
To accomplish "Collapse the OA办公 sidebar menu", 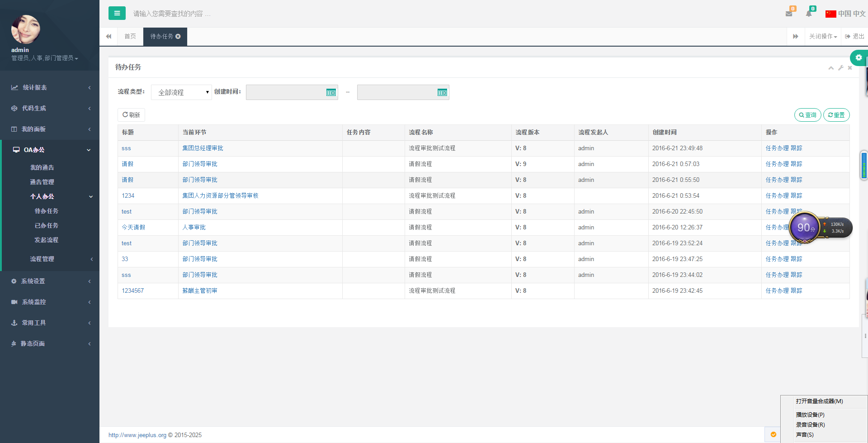I will coord(51,150).
